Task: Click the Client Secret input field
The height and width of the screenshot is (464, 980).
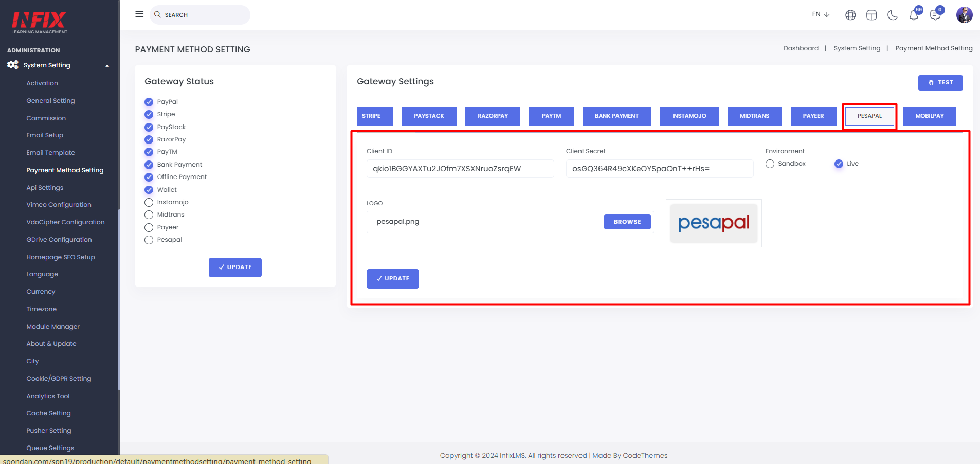Action: 660,169
